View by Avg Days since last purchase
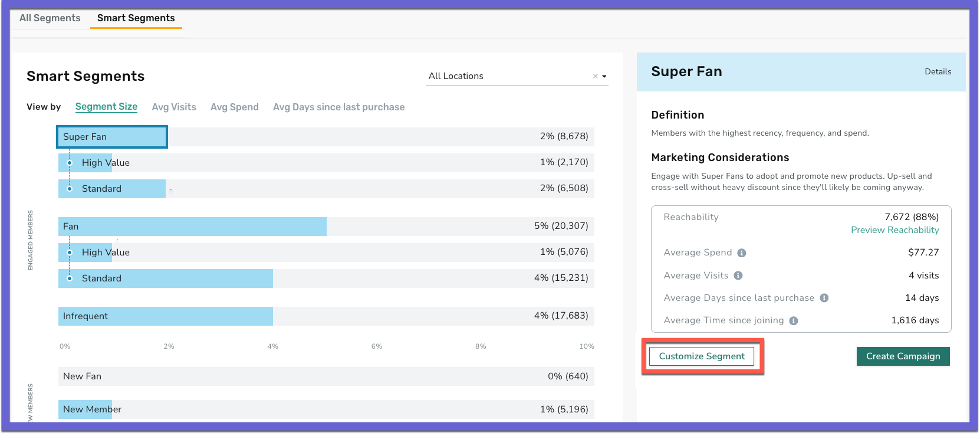Viewport: 980px width, 436px height. click(x=339, y=107)
